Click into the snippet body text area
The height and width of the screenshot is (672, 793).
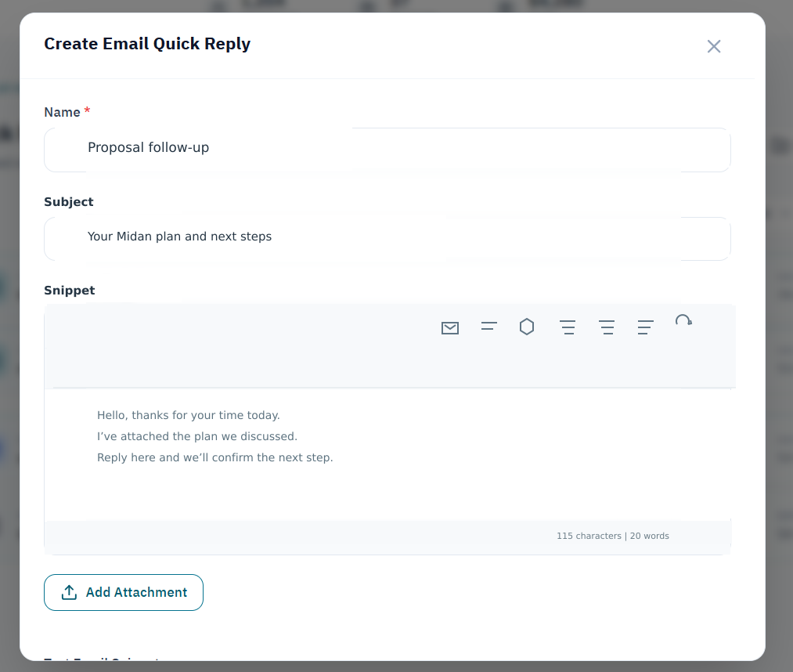pyautogui.click(x=387, y=454)
